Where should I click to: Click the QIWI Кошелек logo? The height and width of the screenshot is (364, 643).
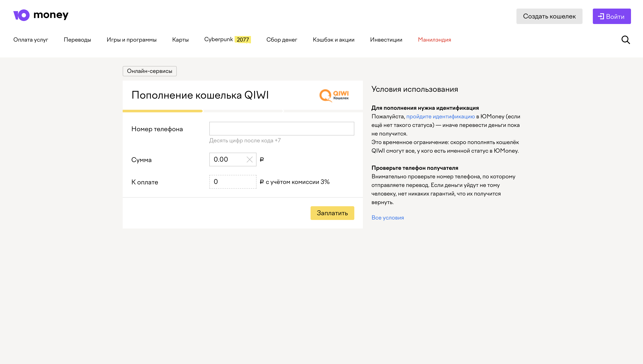[x=334, y=95]
